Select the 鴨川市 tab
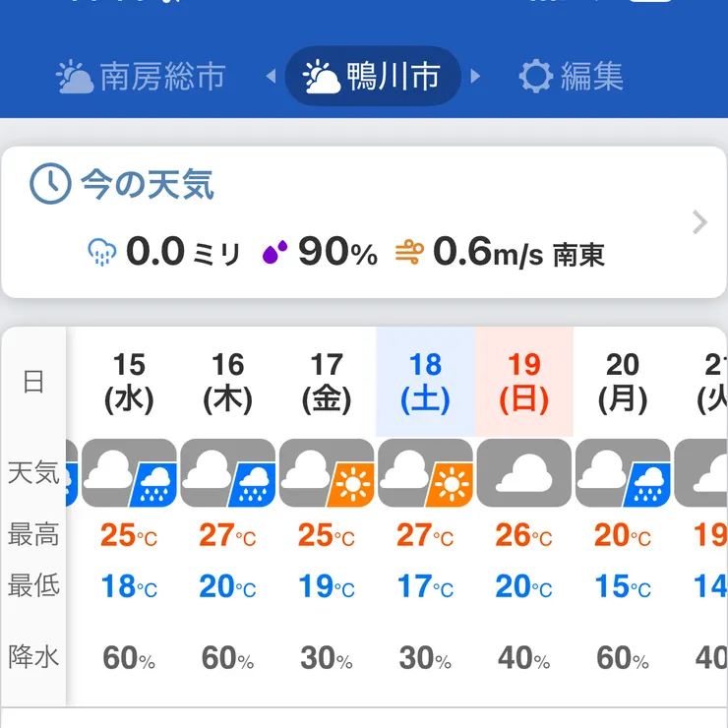Screen dimensions: 728x728 373,77
